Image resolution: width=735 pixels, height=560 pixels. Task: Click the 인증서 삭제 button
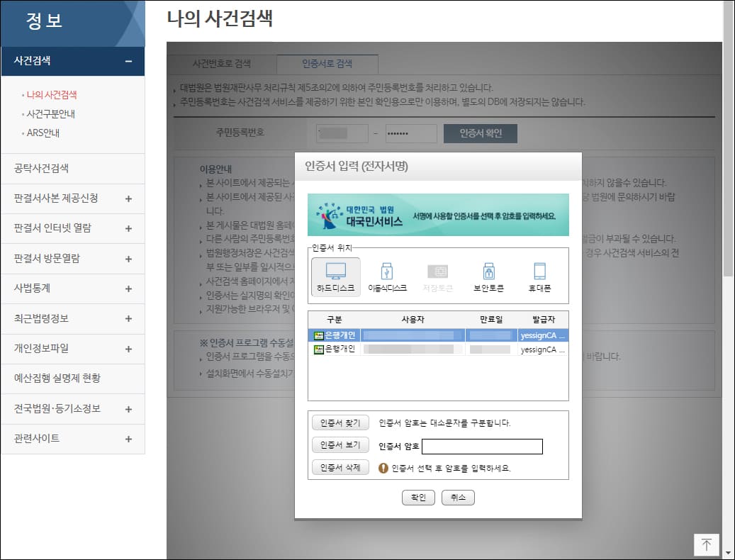pos(340,467)
